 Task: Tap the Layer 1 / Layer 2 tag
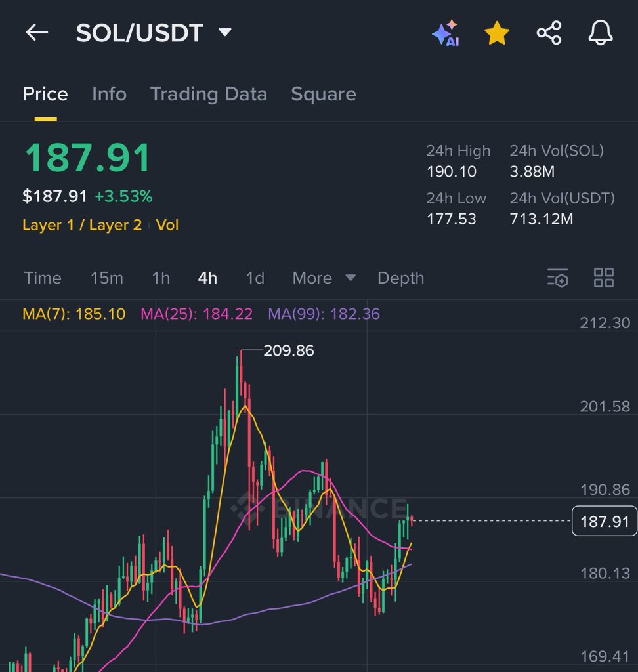point(82,225)
